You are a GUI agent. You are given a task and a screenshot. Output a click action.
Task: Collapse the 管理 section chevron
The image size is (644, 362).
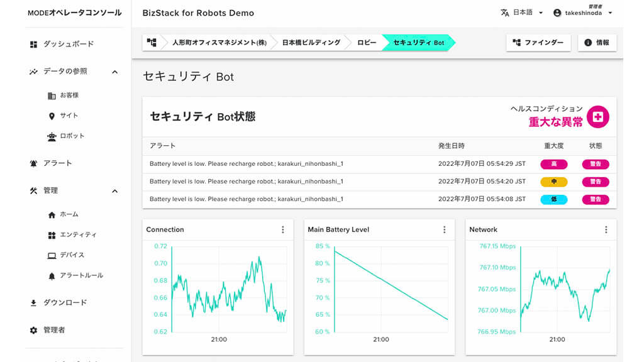click(x=115, y=191)
